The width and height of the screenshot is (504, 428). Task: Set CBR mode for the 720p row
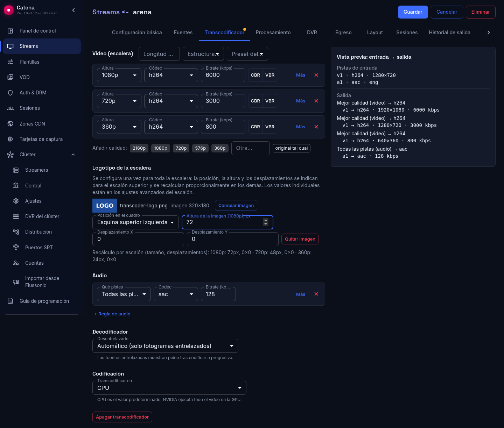(255, 101)
